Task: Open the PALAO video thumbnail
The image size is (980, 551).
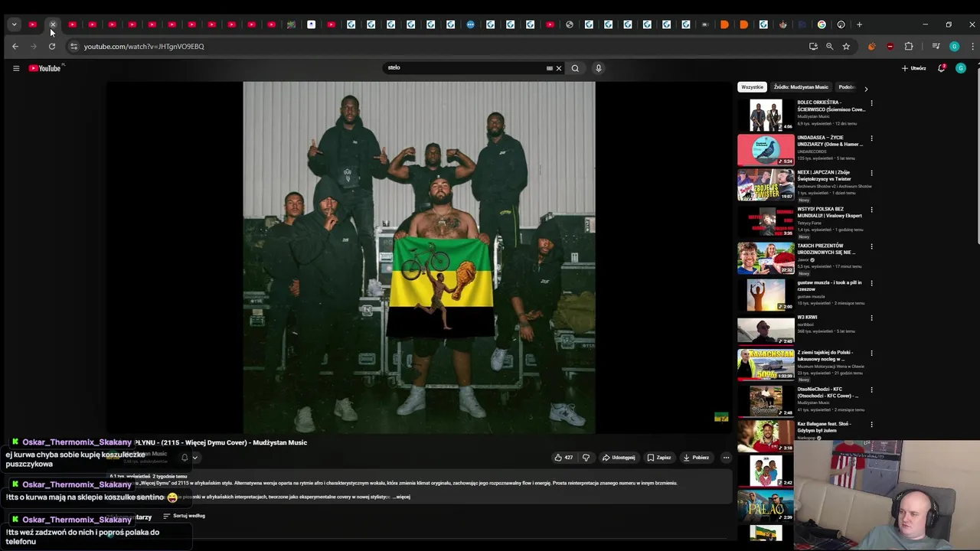Action: pos(766,507)
